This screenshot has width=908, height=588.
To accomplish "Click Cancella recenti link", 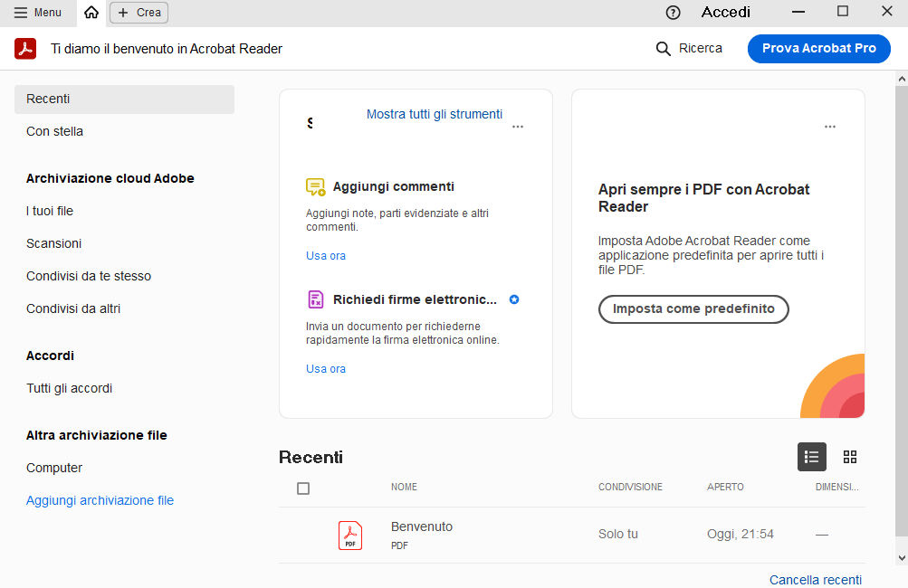I will 816,580.
